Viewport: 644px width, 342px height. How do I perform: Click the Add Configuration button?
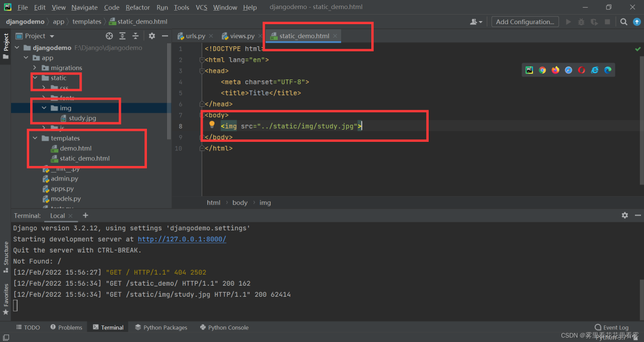tap(525, 22)
